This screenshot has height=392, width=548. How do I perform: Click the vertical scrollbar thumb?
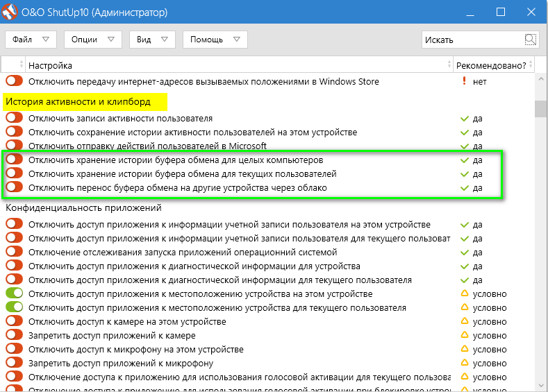(x=541, y=108)
